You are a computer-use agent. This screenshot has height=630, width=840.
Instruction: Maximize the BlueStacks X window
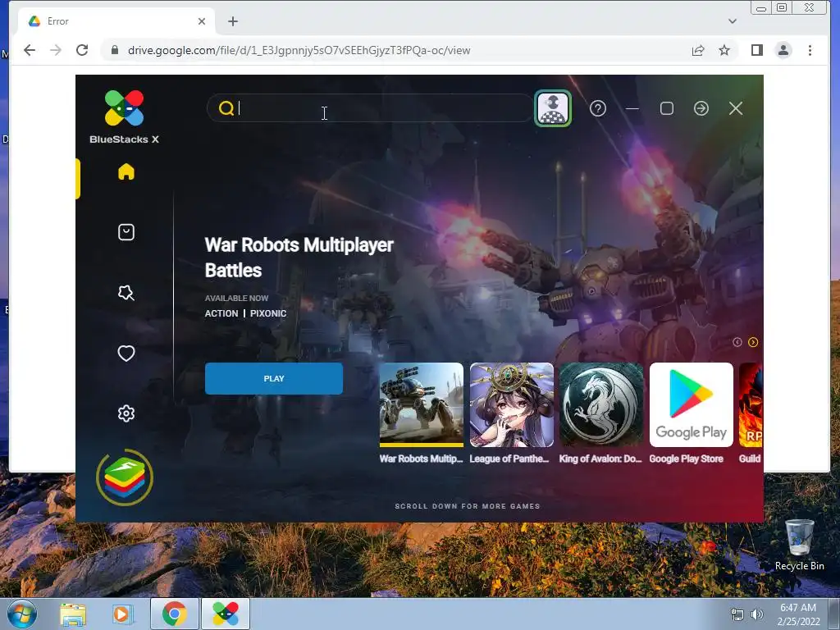[x=667, y=109]
